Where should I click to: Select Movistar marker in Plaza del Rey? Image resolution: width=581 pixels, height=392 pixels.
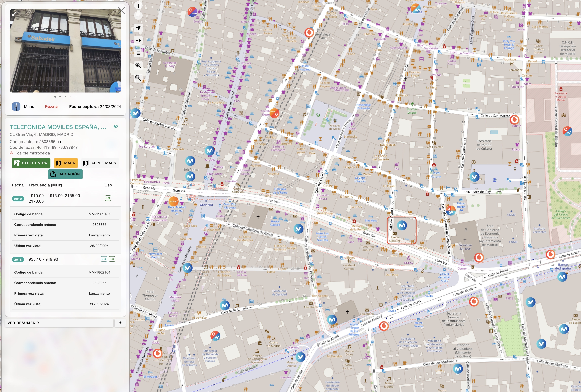(x=475, y=177)
